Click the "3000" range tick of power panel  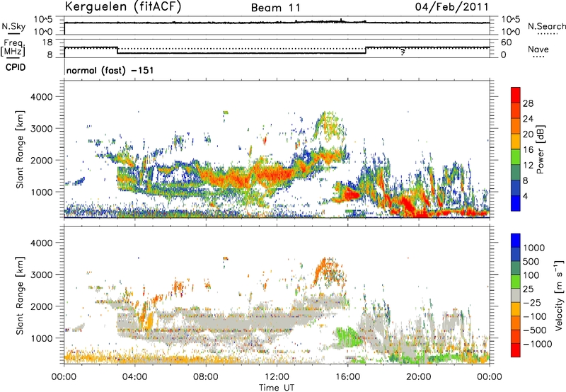(x=42, y=129)
